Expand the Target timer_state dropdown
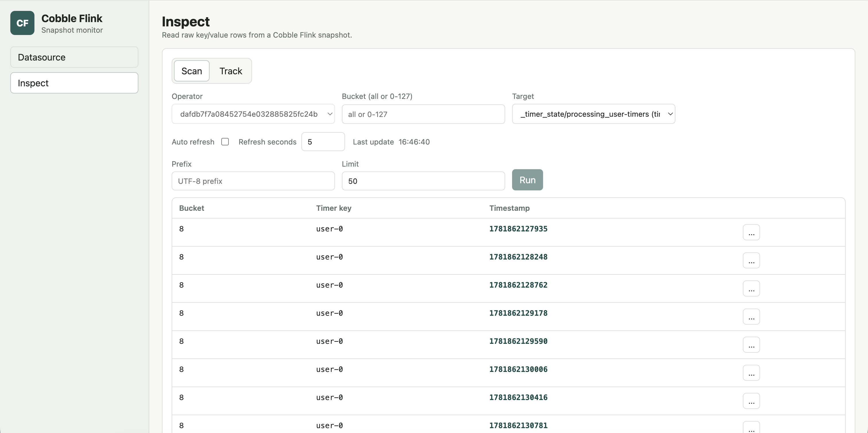 (593, 114)
